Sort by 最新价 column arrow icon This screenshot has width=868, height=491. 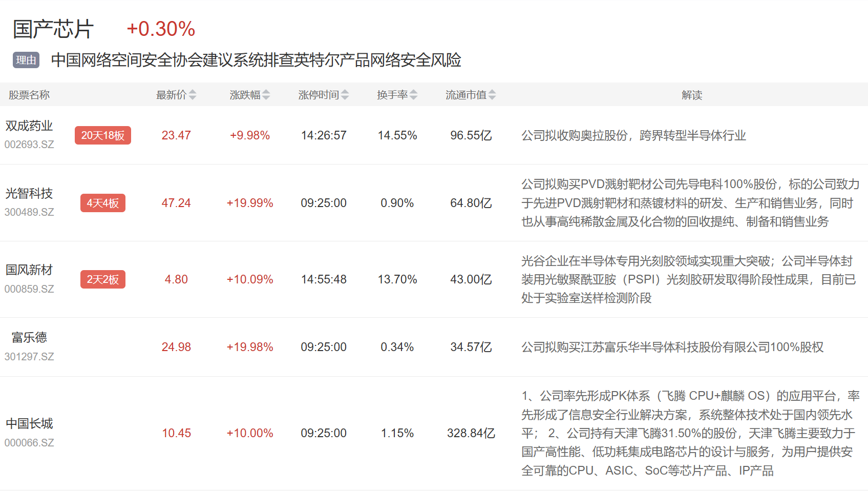tap(193, 95)
